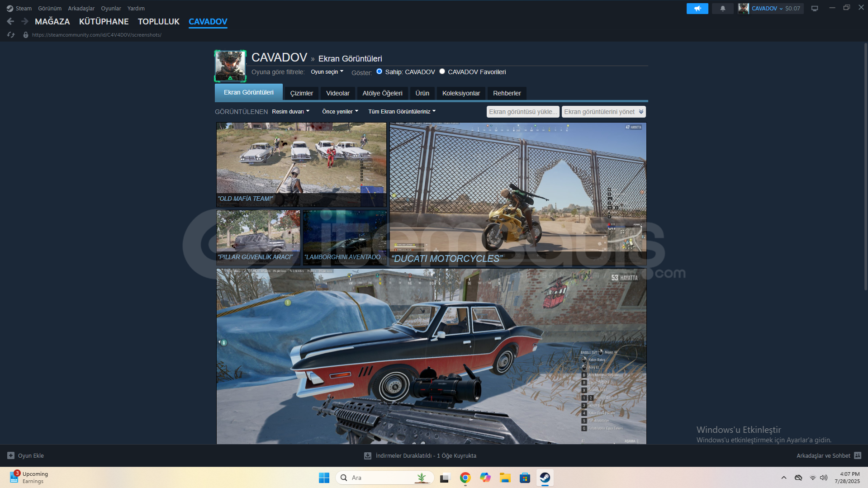868x488 pixels.
Task: Open the DUCATI MOTORCYCLES screenshot
Action: pos(518,194)
